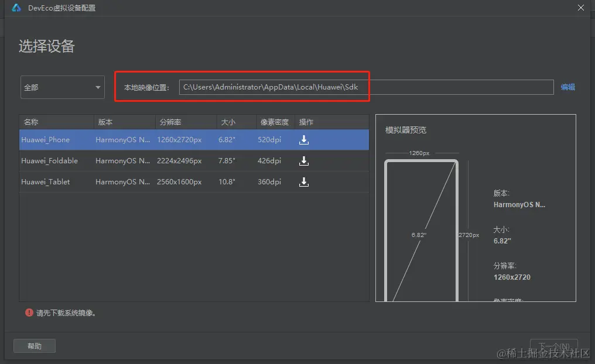Click the DevEco logo in title bar
Viewport: 595px width, 364px height.
(16, 8)
